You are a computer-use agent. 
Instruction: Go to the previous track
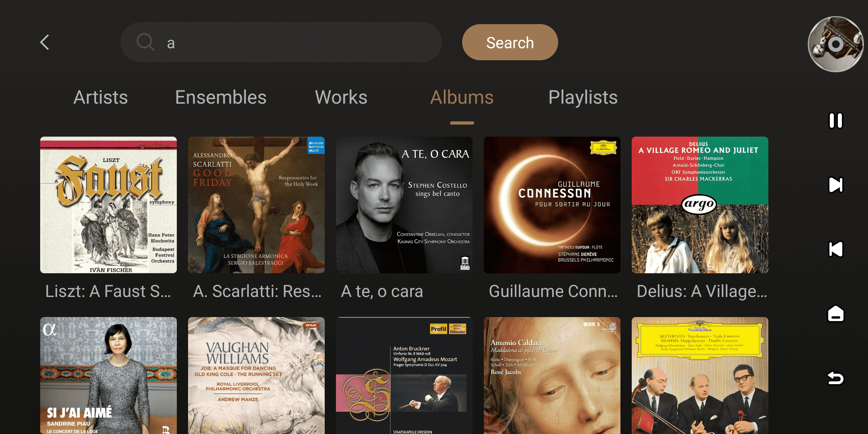pyautogui.click(x=835, y=249)
